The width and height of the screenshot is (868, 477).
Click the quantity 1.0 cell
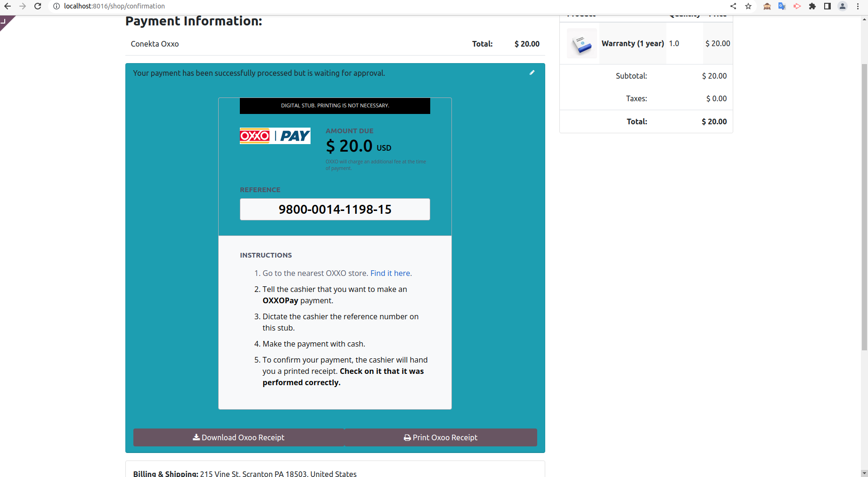point(674,43)
